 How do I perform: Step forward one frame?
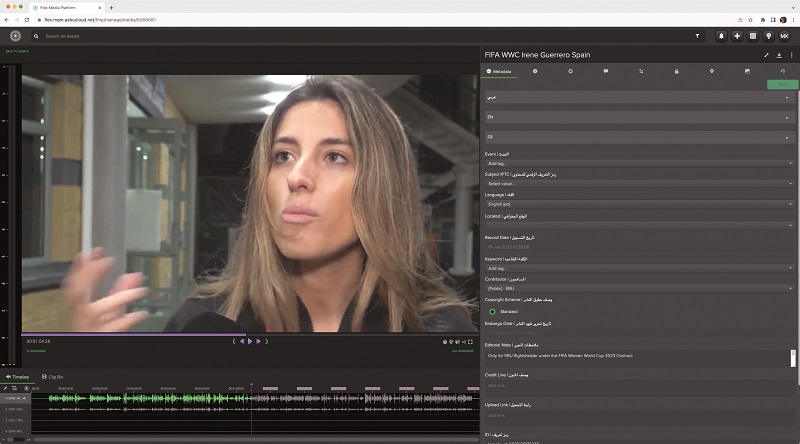[258, 341]
